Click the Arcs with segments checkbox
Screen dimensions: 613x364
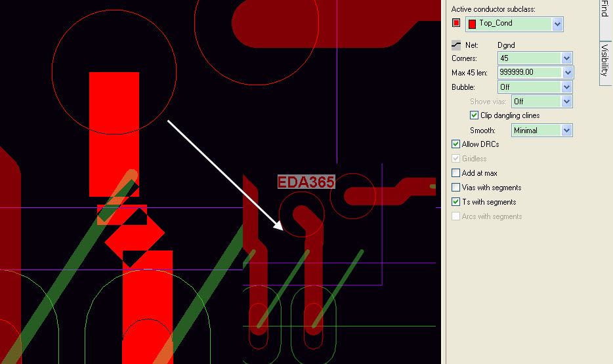(x=455, y=216)
